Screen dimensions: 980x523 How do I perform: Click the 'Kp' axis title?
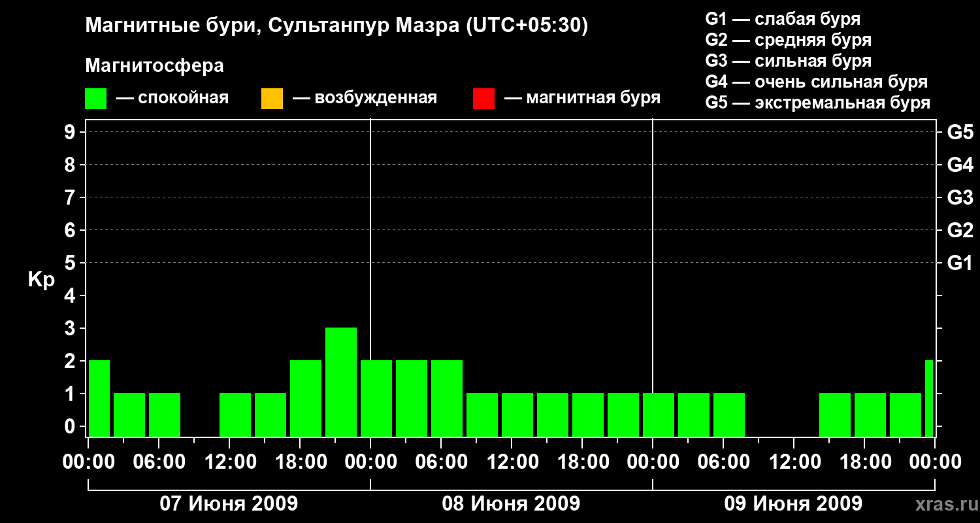pyautogui.click(x=41, y=280)
